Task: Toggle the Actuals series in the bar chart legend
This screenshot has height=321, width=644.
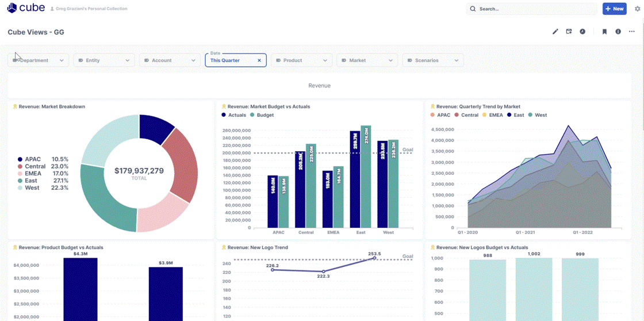Action: coord(234,115)
